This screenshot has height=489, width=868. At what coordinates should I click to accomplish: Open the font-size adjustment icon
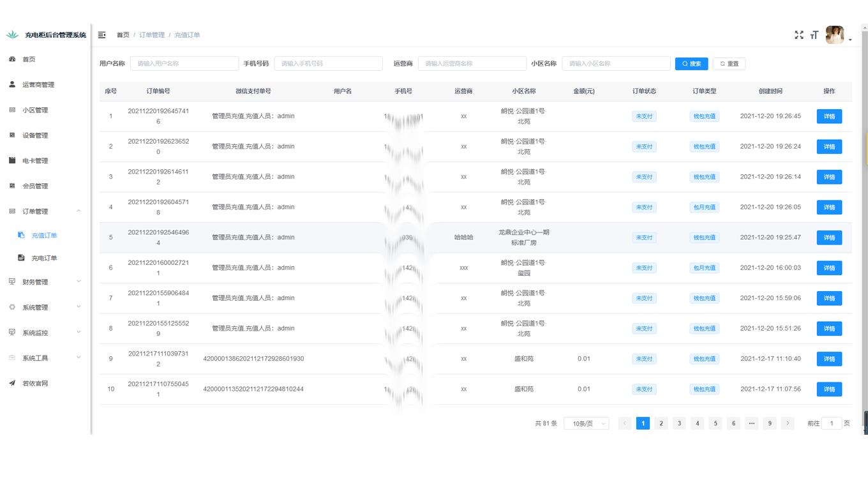coord(814,35)
